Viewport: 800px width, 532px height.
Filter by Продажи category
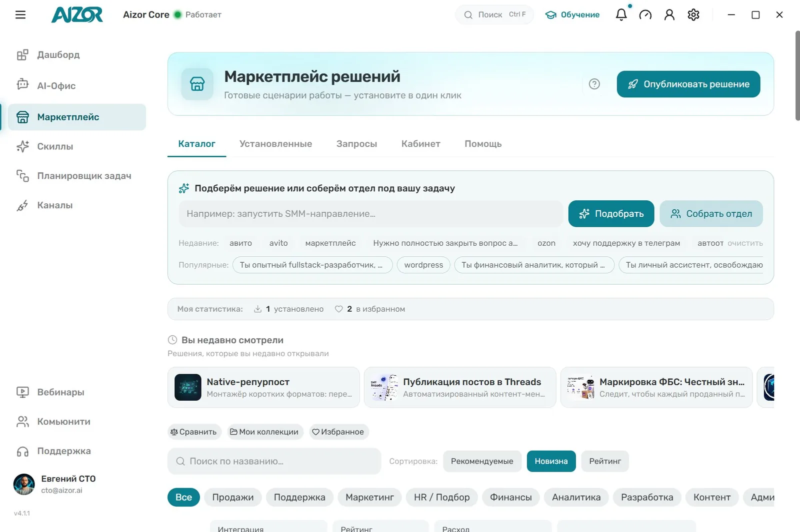(233, 497)
